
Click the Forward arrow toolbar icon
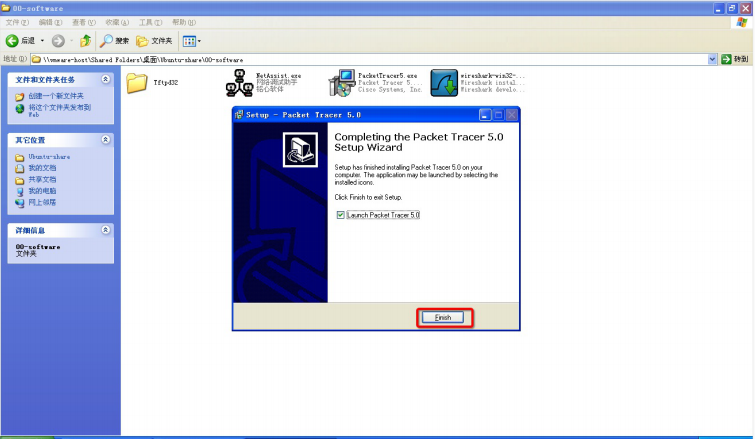(58, 41)
